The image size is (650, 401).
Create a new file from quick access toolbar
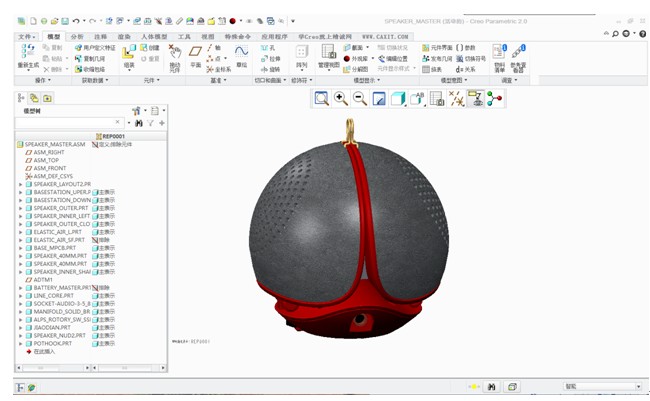pyautogui.click(x=33, y=21)
